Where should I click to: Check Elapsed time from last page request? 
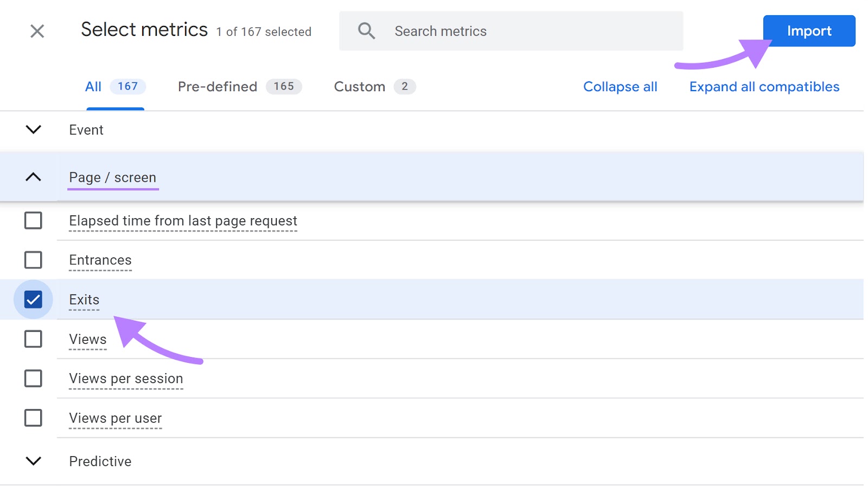click(33, 221)
